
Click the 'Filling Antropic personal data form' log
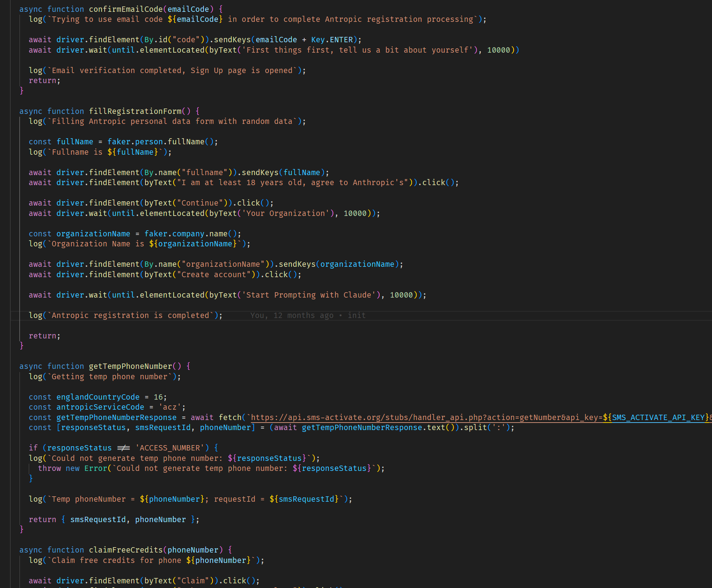167,121
